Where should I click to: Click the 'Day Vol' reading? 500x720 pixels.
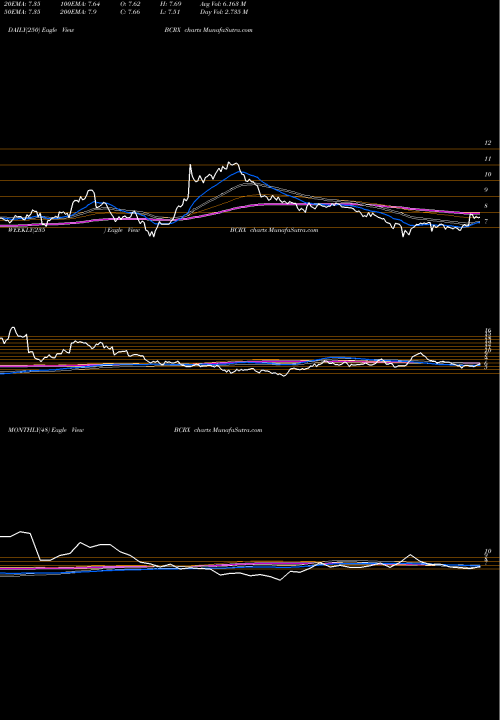click(x=224, y=12)
